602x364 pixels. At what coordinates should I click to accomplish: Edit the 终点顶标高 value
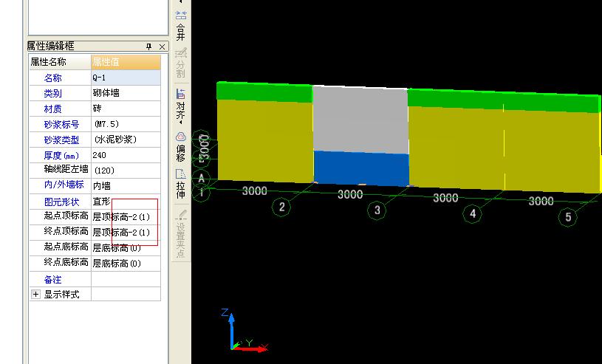[x=126, y=233]
